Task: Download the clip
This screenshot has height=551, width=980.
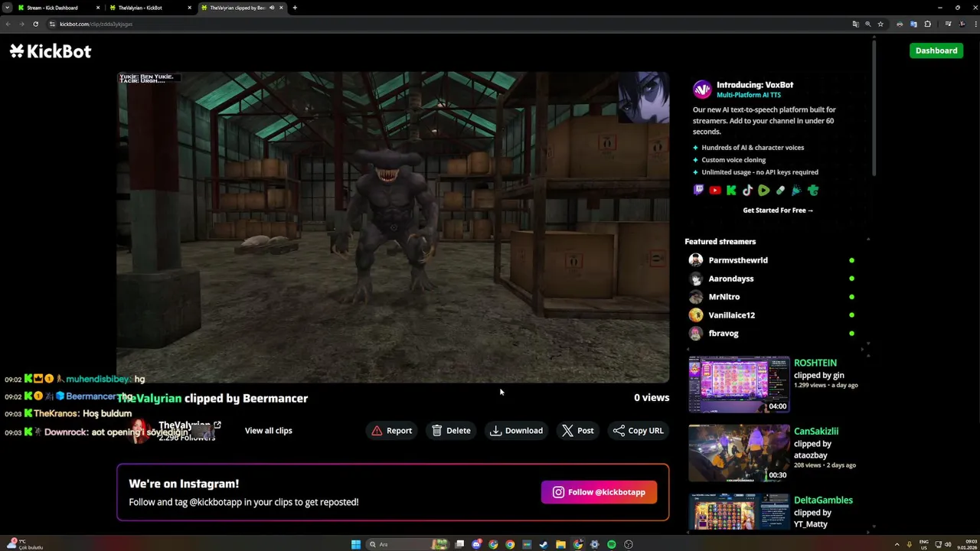Action: (517, 431)
